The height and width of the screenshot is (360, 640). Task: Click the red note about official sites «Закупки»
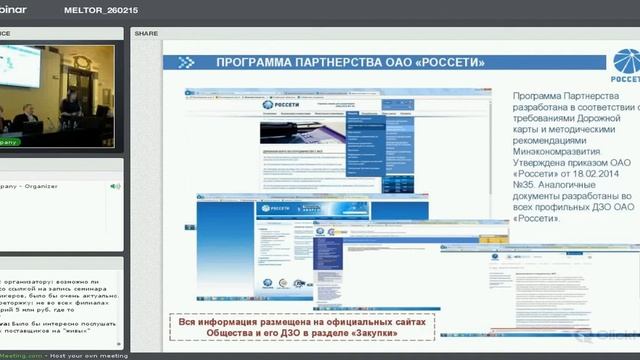coord(302,327)
